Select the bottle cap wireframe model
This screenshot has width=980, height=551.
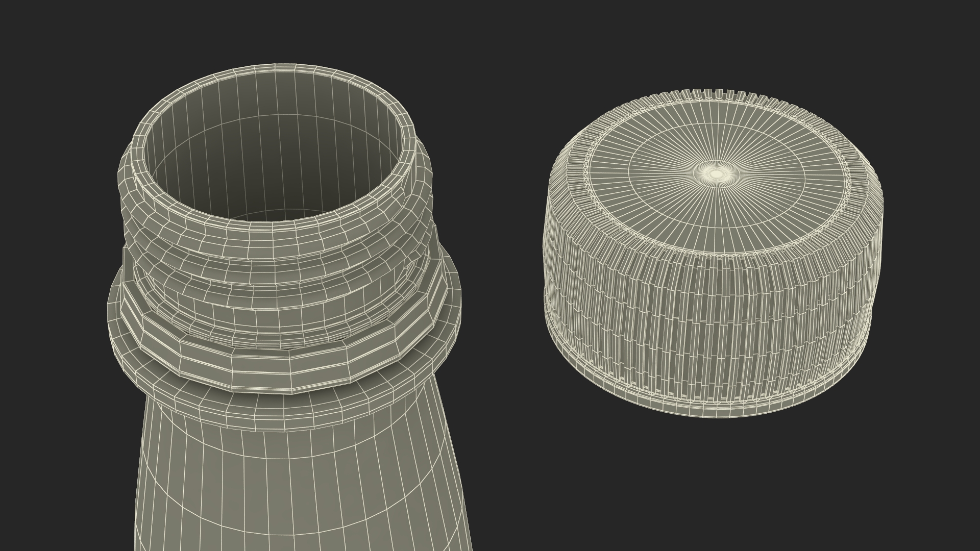(x=714, y=253)
